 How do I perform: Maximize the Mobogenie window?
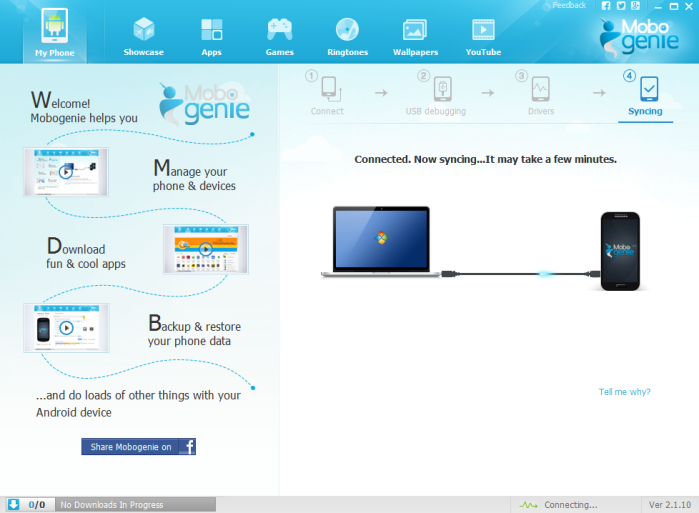674,6
